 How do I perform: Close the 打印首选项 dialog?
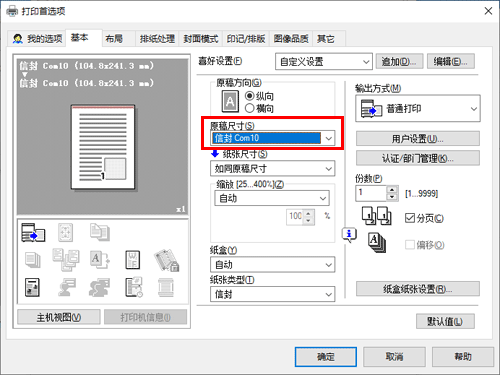(x=488, y=11)
